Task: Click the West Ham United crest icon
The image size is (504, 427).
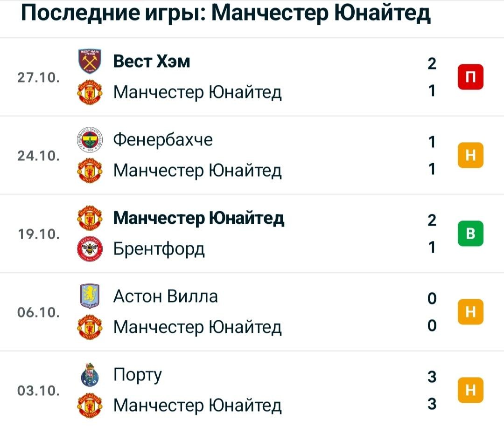Action: tap(90, 61)
